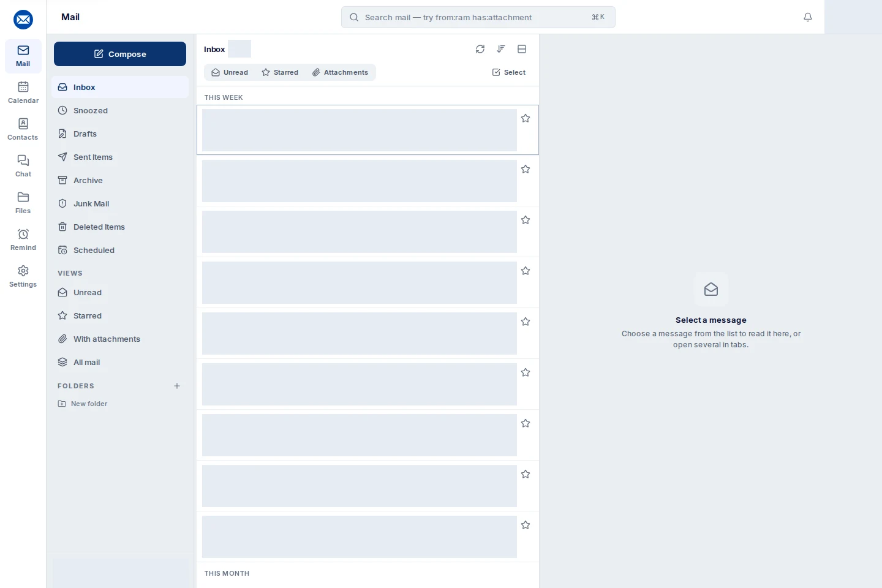This screenshot has width=882, height=588.
Task: Click the notifications bell icon
Action: tap(808, 17)
